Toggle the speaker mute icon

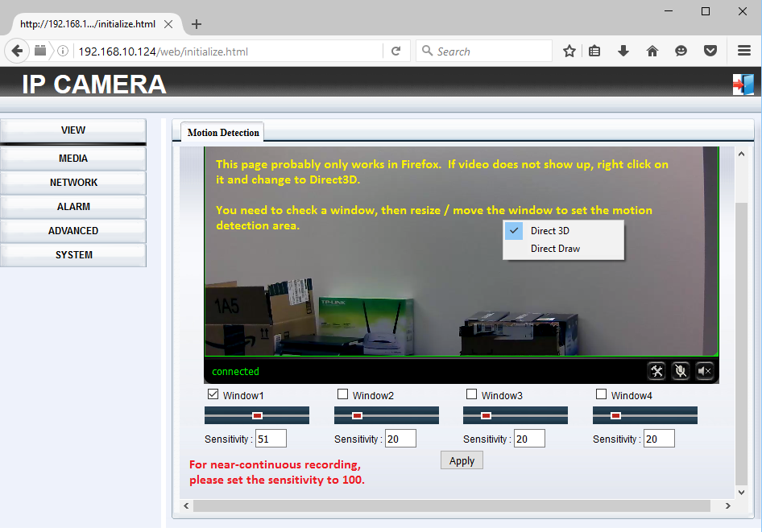click(x=705, y=371)
